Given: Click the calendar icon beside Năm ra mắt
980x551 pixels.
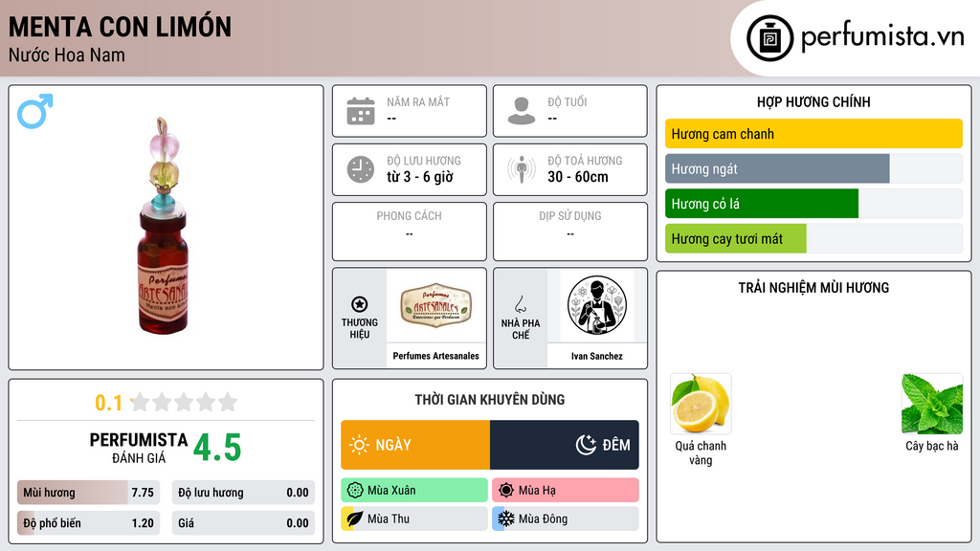Looking at the screenshot, I should (x=361, y=111).
